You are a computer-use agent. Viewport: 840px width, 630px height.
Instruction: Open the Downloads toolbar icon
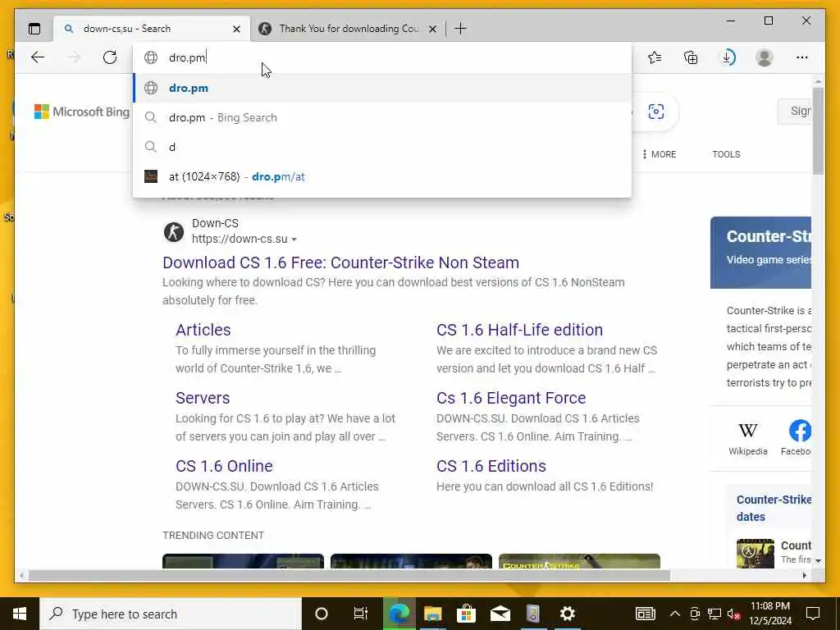click(x=728, y=57)
